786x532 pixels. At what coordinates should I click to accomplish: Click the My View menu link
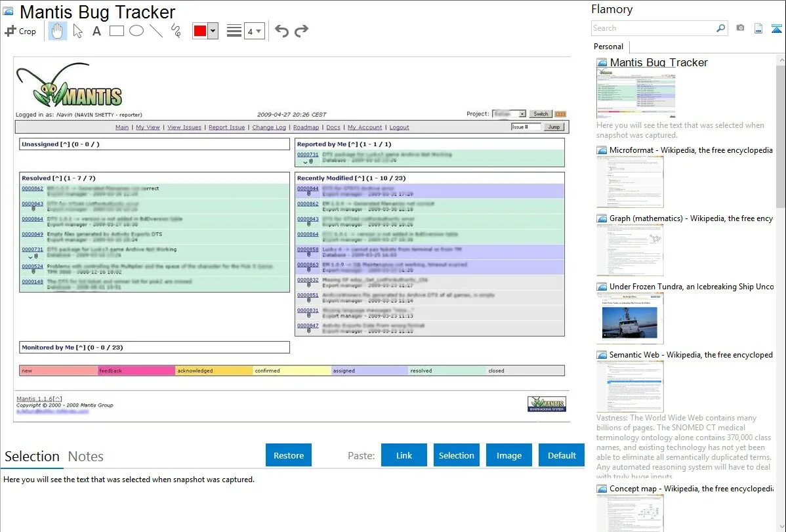click(x=148, y=127)
